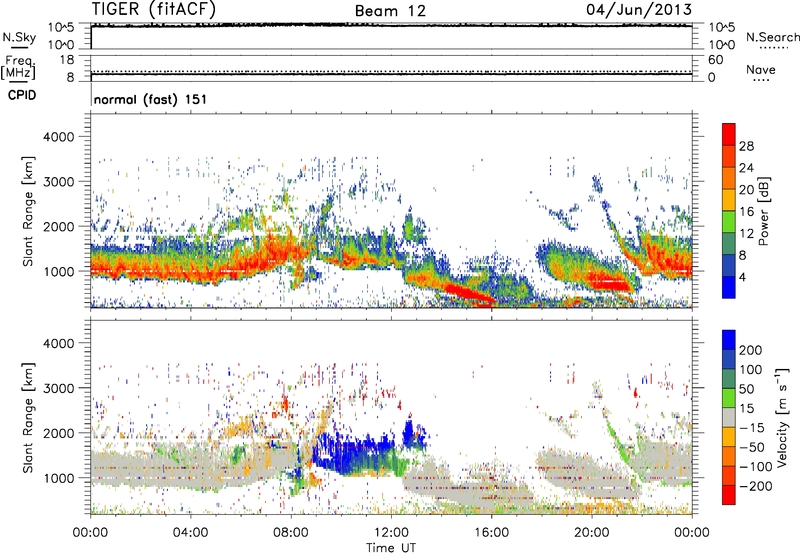Click the blue velocity patch between 09:00 and 12:00

coord(352,453)
